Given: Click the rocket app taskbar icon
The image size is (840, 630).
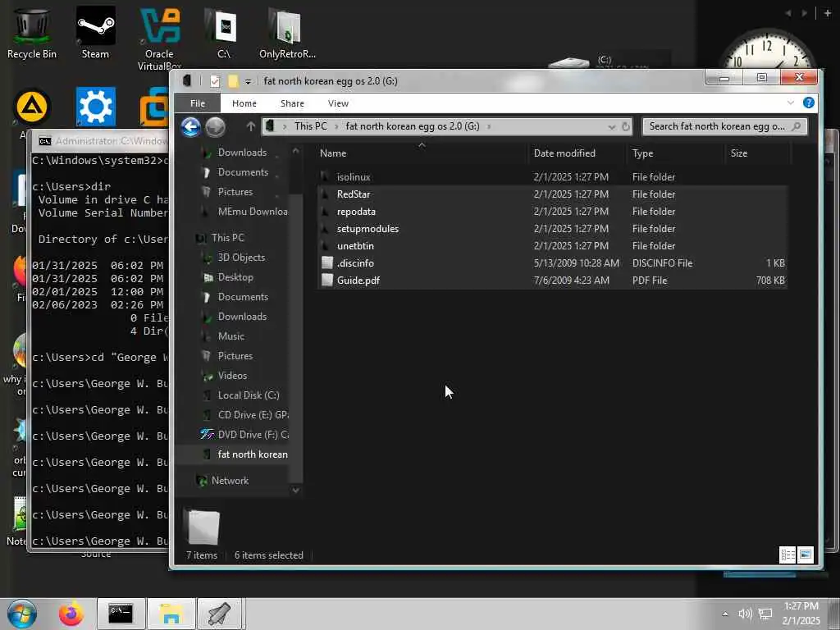Looking at the screenshot, I should [x=220, y=614].
